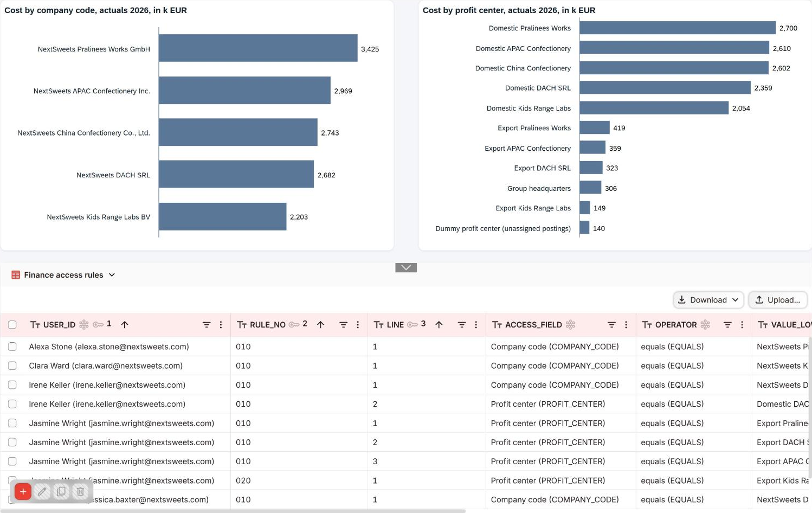Click the Upload button
812x513 pixels.
pyautogui.click(x=778, y=300)
